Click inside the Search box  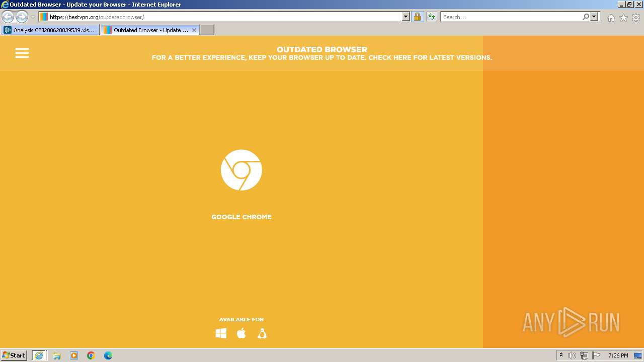[x=511, y=17]
